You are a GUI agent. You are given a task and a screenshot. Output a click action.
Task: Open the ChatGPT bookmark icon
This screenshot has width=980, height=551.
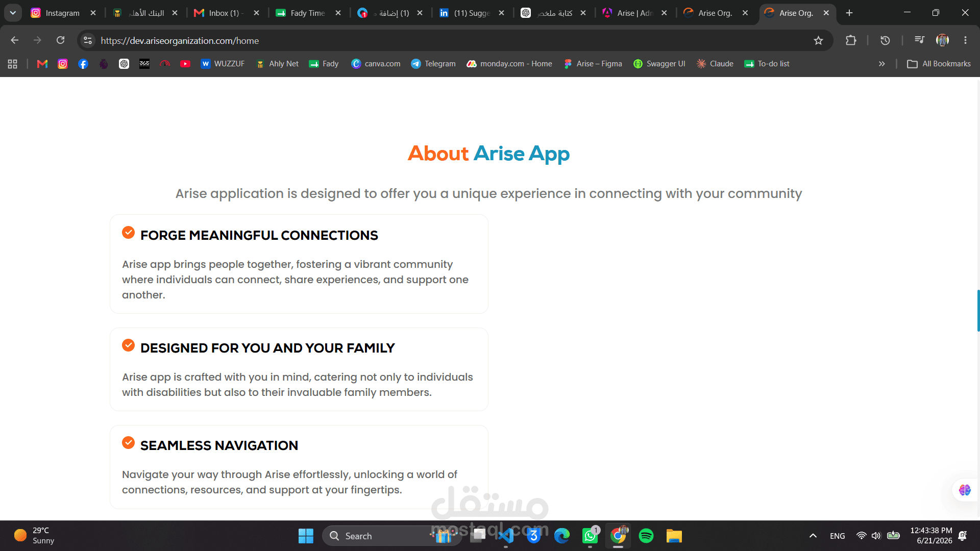[x=124, y=64]
